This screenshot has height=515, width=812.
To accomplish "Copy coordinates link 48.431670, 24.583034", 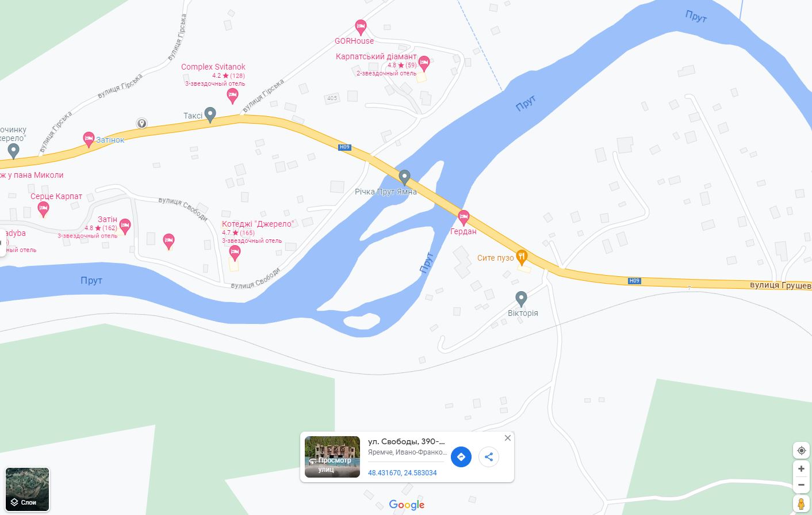I will tap(402, 473).
